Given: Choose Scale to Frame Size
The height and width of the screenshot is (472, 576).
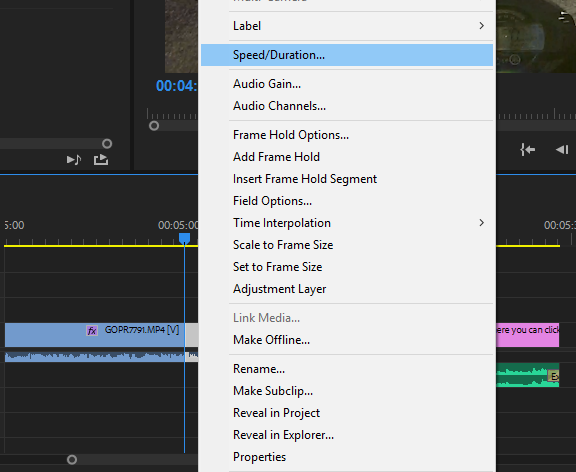Looking at the screenshot, I should [347, 245].
